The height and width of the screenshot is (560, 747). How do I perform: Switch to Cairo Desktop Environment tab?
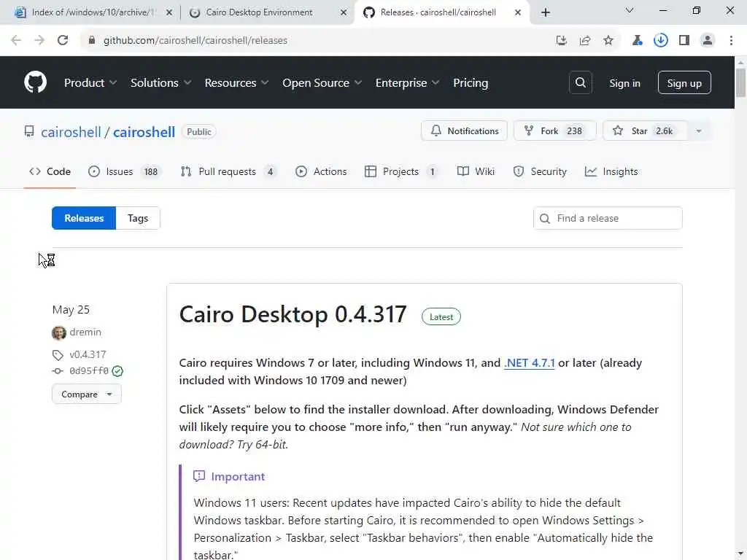[x=260, y=12]
